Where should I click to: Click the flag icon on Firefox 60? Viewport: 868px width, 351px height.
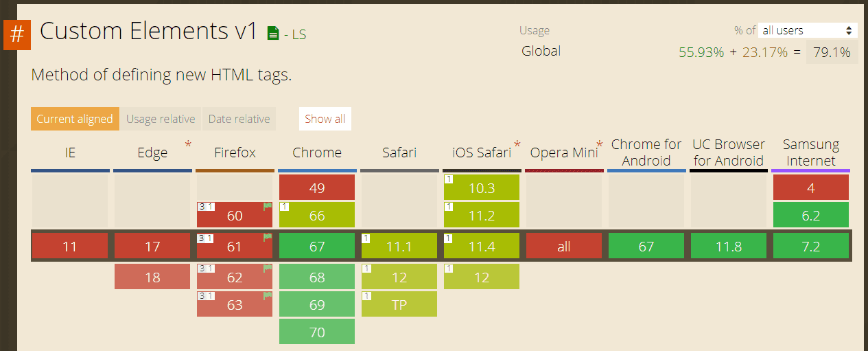click(x=268, y=207)
